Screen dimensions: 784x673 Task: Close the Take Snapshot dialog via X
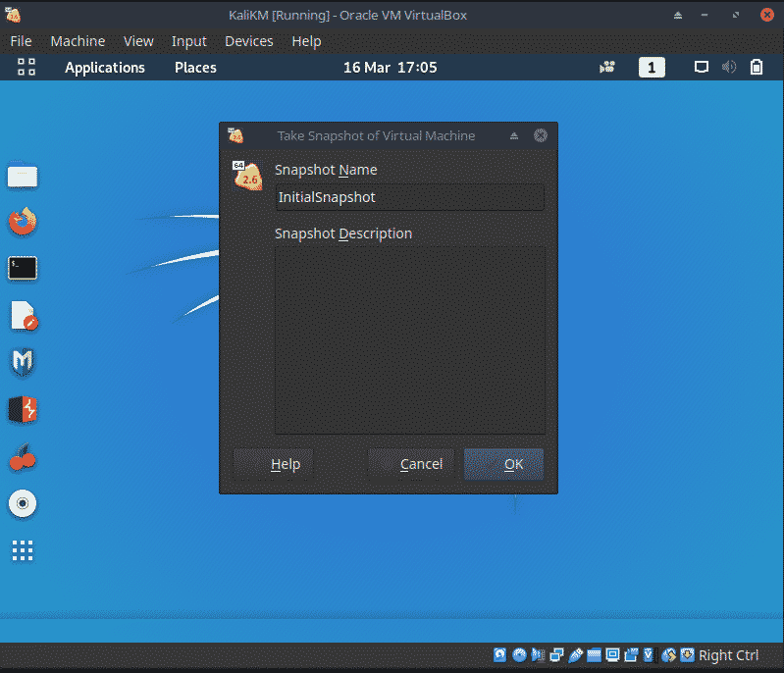pyautogui.click(x=541, y=135)
